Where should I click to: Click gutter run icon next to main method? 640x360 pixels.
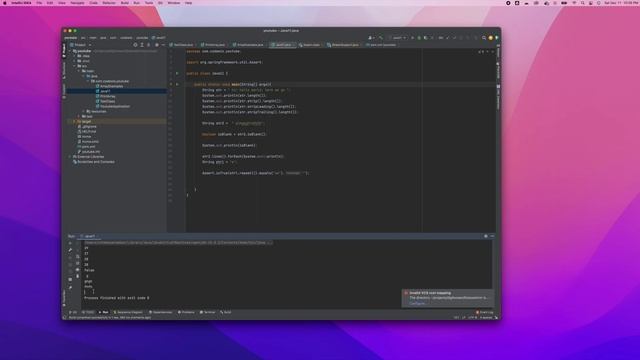point(177,84)
